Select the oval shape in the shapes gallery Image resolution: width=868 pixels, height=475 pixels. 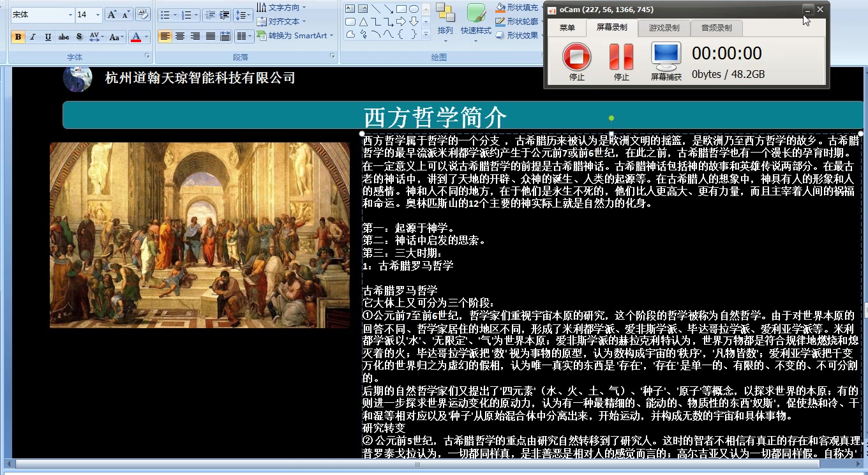(x=414, y=9)
